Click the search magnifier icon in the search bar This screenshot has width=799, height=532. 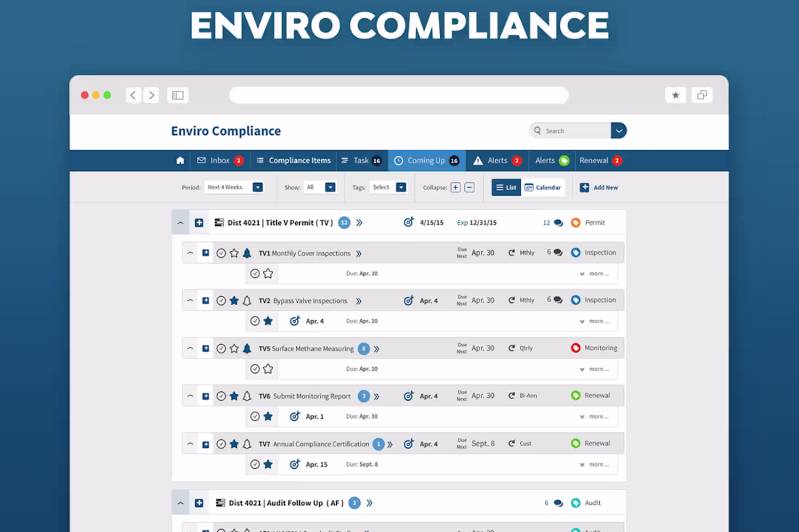coord(538,130)
